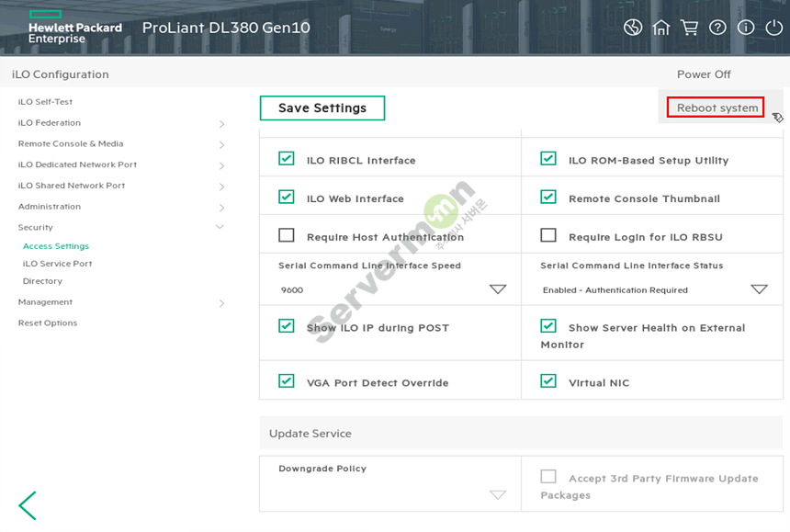This screenshot has width=790, height=532.
Task: Toggle the iLO RIBCL Interface checkbox
Action: pyautogui.click(x=287, y=159)
